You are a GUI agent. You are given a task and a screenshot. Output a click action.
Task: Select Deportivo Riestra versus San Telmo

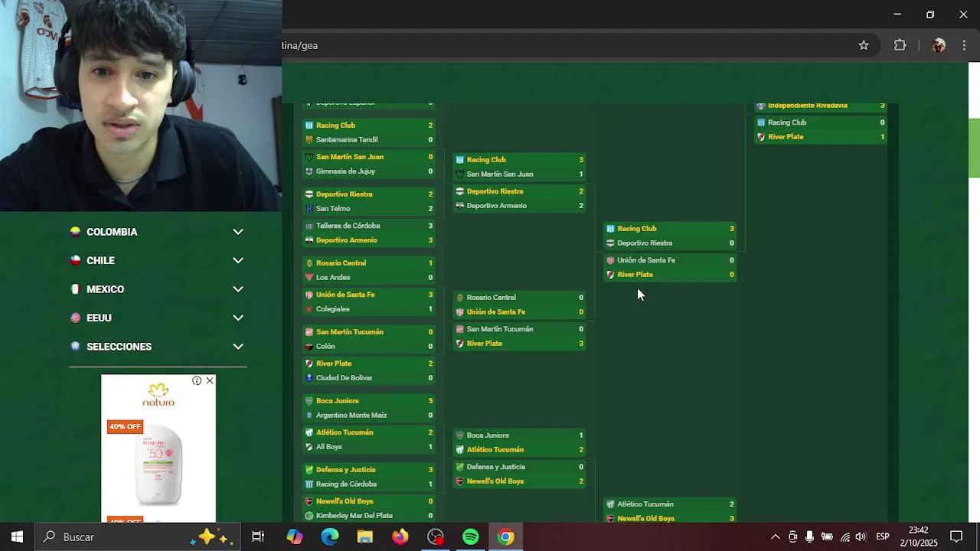click(x=344, y=194)
